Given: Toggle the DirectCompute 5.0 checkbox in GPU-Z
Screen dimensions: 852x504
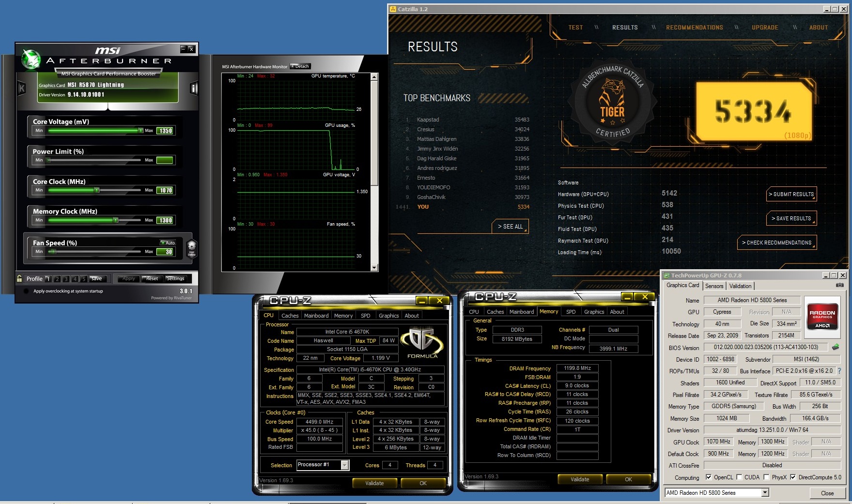Looking at the screenshot, I should tap(793, 477).
